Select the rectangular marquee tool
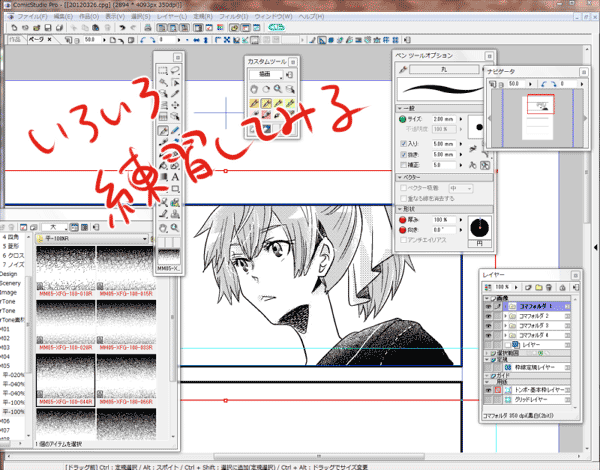 click(x=163, y=71)
